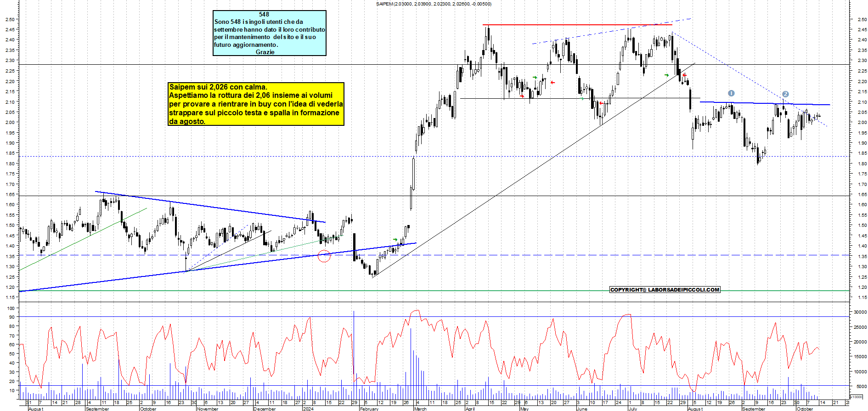Click the blue circle marker numbered 1

(731, 93)
